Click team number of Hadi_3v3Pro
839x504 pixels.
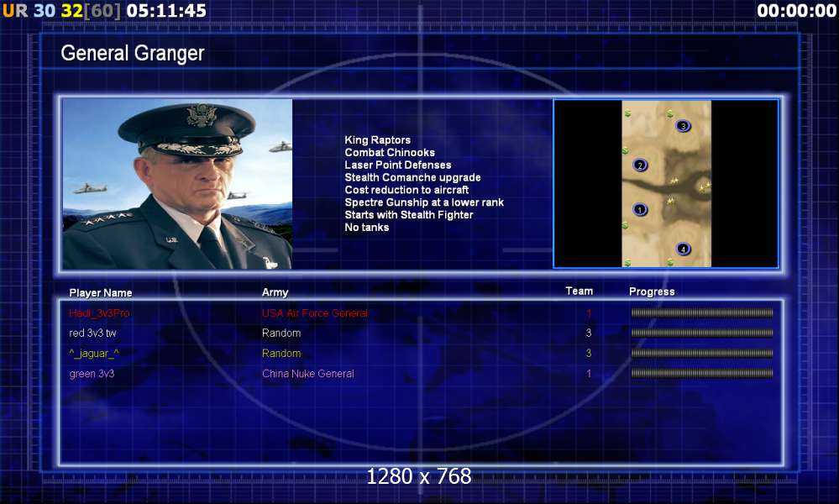(589, 313)
